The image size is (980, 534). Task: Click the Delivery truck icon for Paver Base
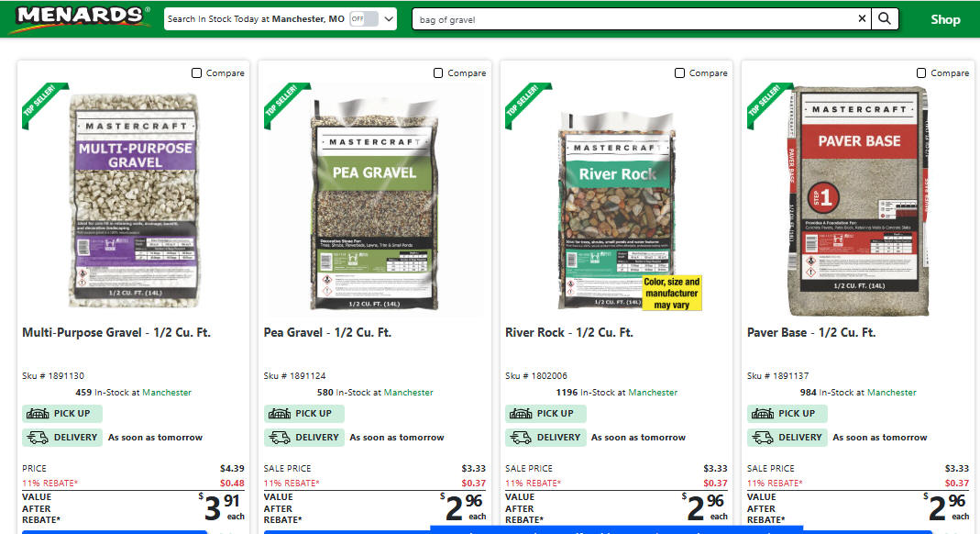click(762, 438)
